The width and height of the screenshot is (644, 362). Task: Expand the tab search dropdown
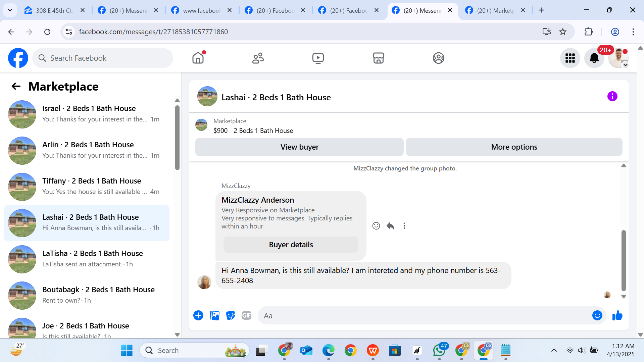tap(10, 10)
